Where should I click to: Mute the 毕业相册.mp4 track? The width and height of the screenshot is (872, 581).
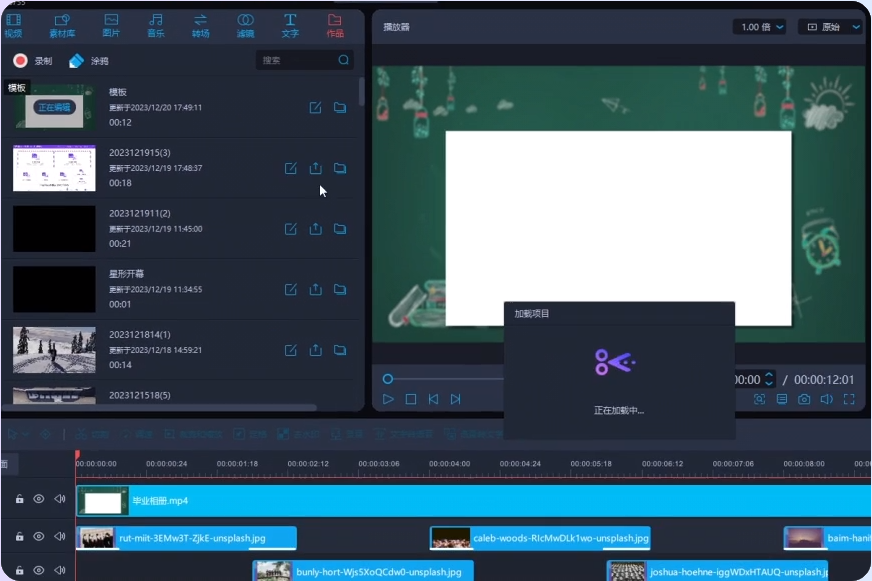click(x=60, y=499)
